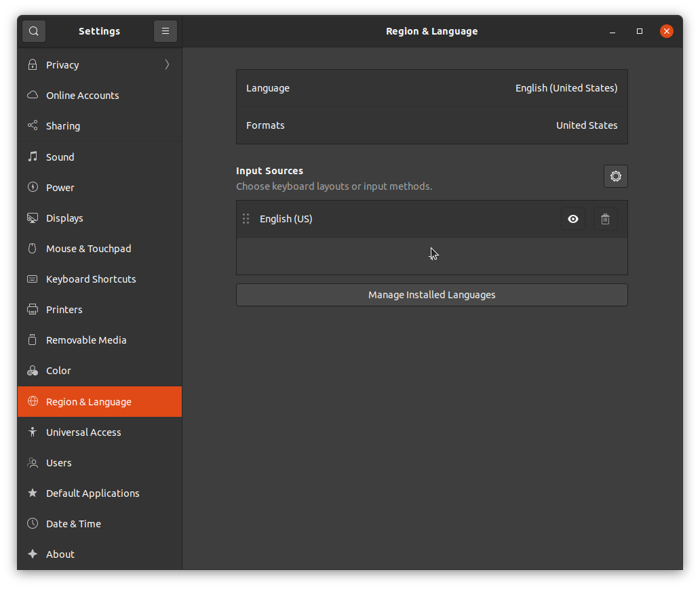Click the Printers icon in sidebar
The height and width of the screenshot is (589, 700).
(x=33, y=310)
